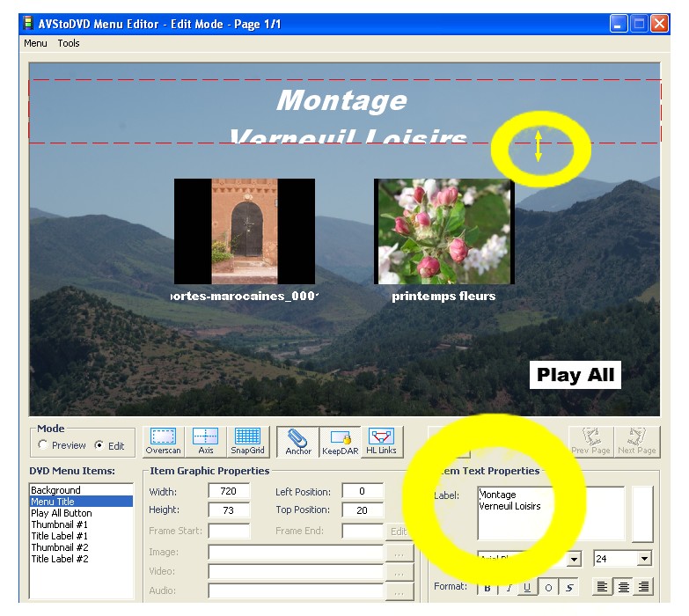689x616 pixels.
Task: Open the Tools menu
Action: pyautogui.click(x=69, y=43)
